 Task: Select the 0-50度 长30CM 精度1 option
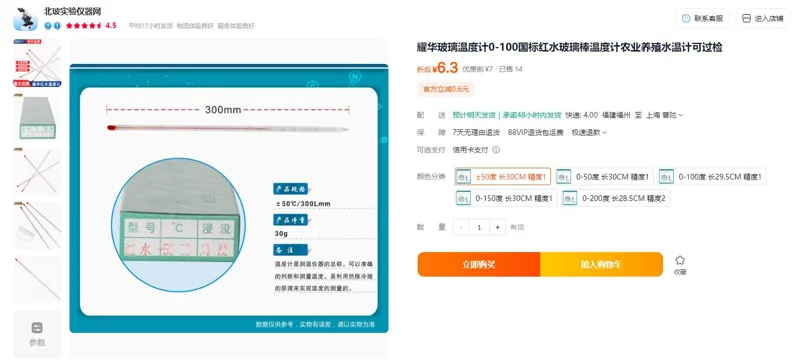point(605,176)
